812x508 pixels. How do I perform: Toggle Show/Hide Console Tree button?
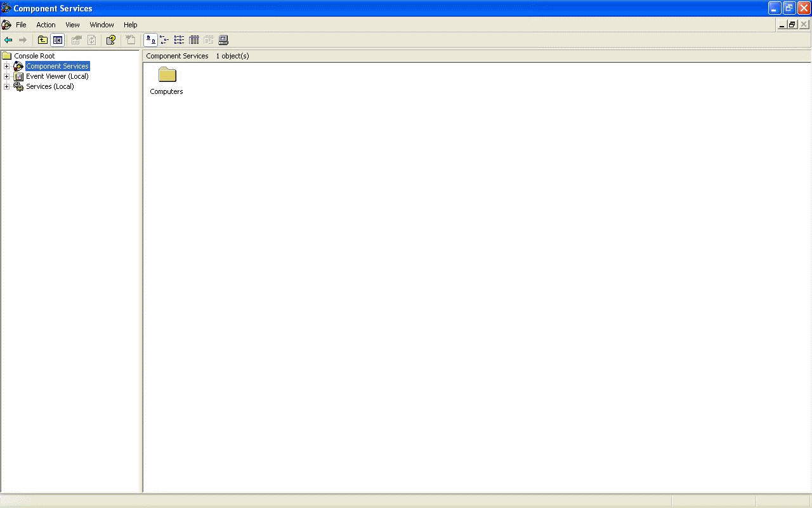(57, 40)
